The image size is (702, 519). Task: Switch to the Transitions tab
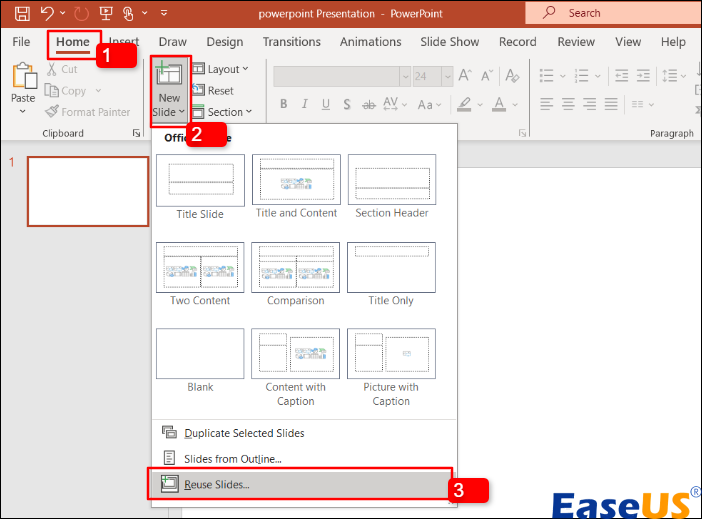click(x=291, y=42)
